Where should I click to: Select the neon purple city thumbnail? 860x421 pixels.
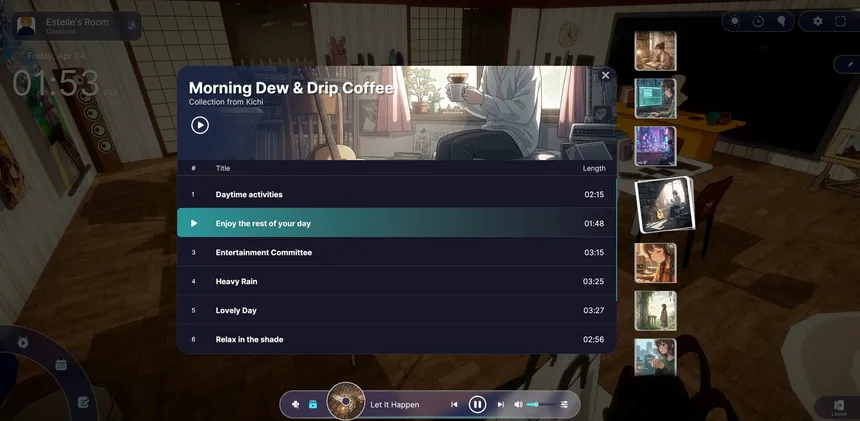(x=655, y=146)
